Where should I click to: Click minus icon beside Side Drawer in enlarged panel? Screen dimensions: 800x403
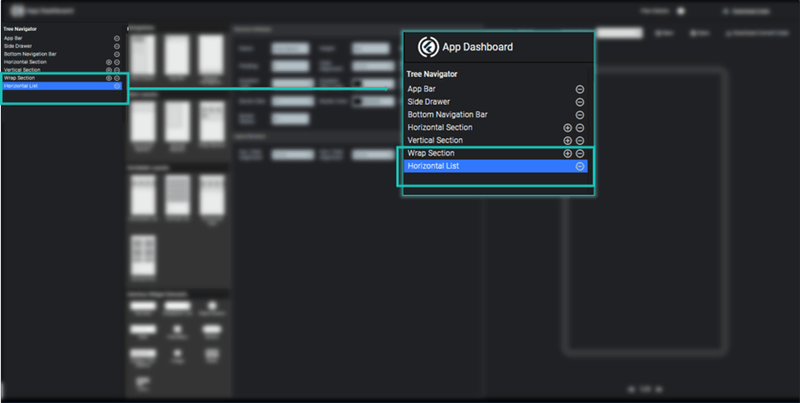[580, 102]
